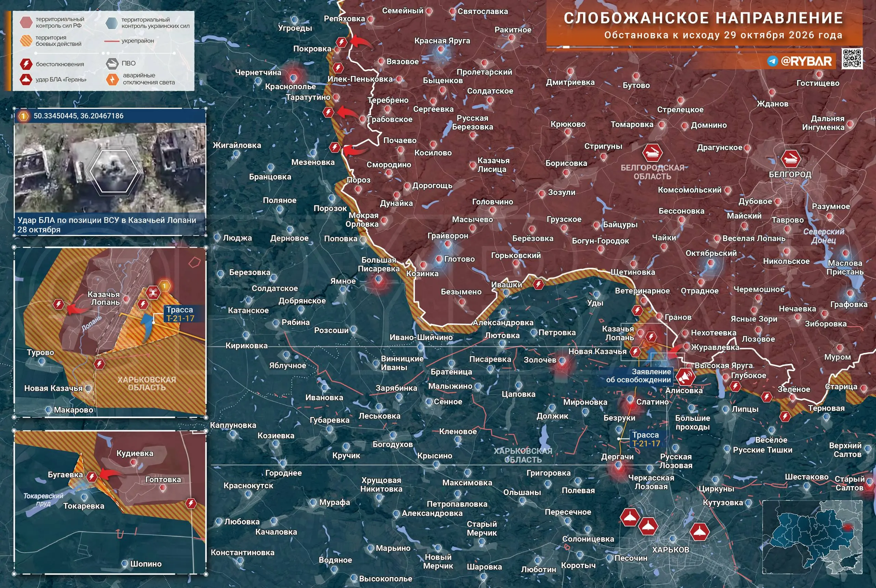This screenshot has height=588, width=876.
Task: Click the clash icon below Глубокое
Action: 735,386
